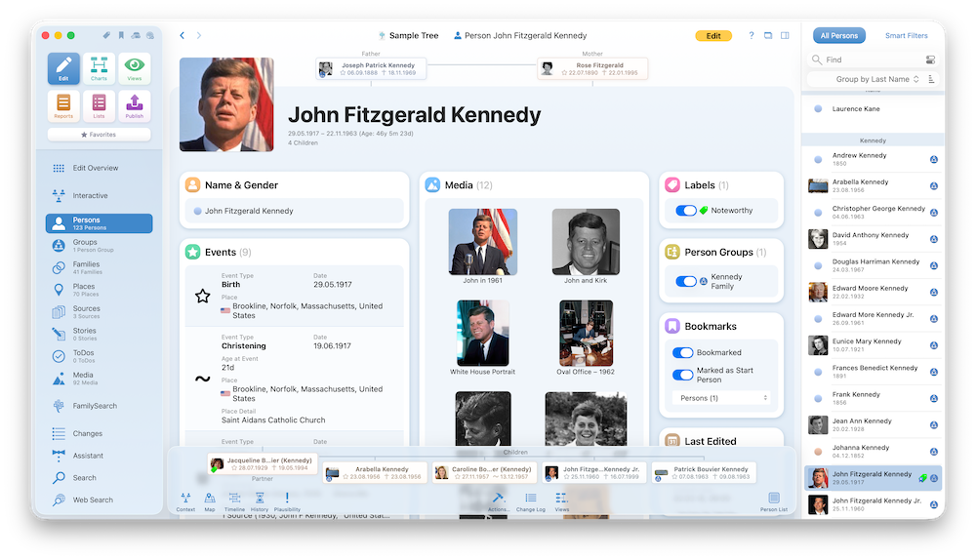
Task: Click the sort order icon
Action: pyautogui.click(x=931, y=79)
